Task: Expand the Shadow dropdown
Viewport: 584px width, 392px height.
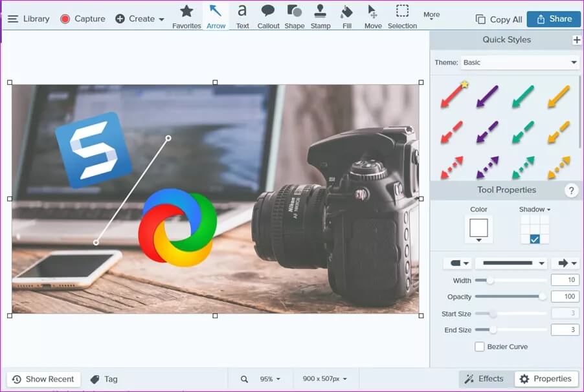Action: click(534, 210)
